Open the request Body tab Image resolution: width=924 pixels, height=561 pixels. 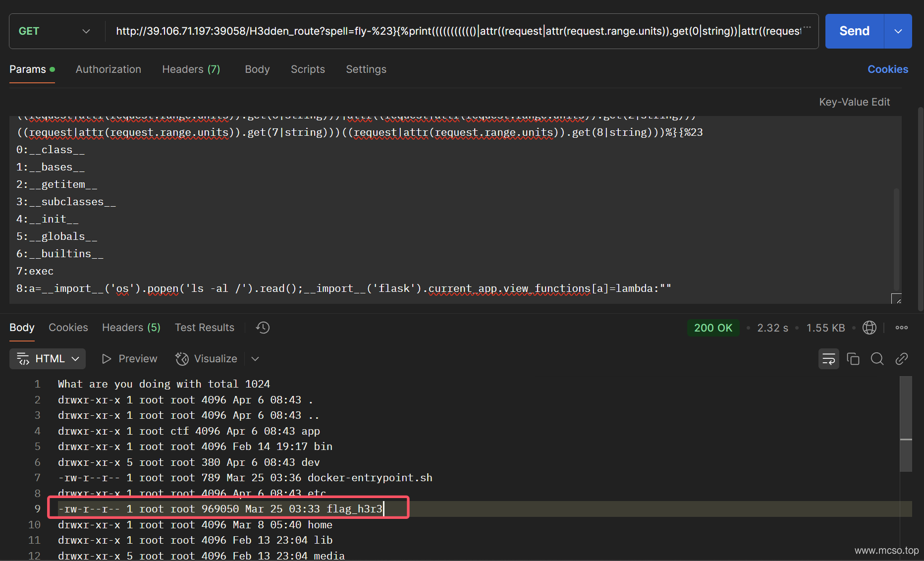coord(257,69)
